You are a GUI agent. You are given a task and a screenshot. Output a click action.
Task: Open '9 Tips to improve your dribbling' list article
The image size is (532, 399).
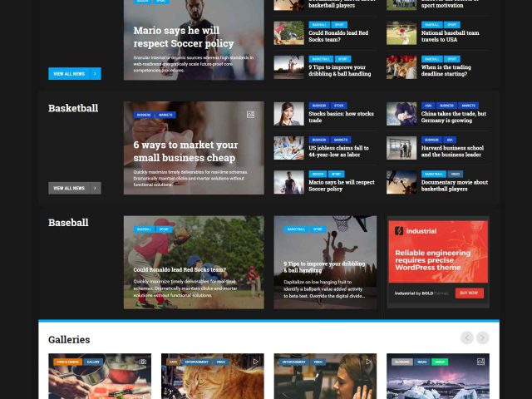[340, 71]
